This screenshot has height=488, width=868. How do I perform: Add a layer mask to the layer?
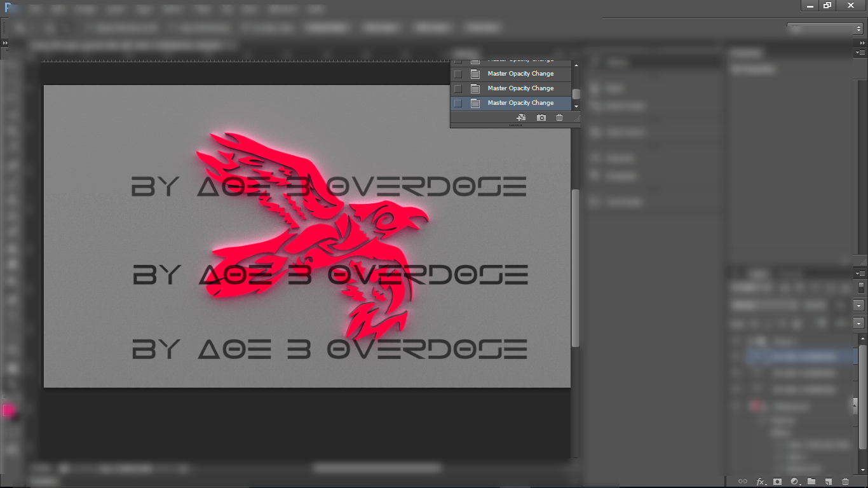tap(777, 482)
